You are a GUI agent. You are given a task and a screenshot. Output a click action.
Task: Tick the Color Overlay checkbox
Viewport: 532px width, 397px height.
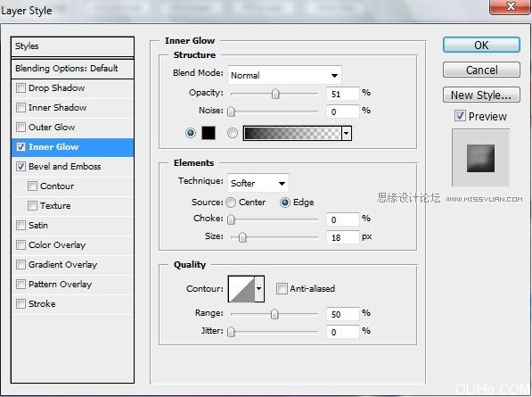(20, 244)
